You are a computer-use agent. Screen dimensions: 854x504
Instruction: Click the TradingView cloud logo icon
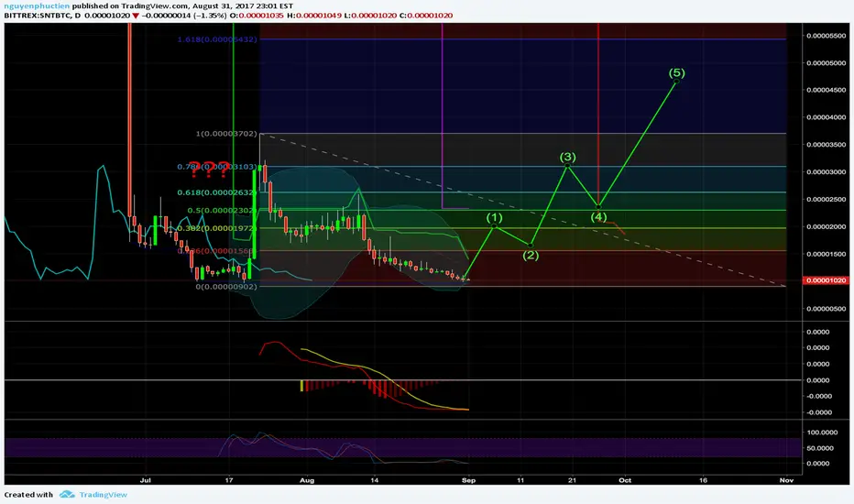(x=67, y=494)
